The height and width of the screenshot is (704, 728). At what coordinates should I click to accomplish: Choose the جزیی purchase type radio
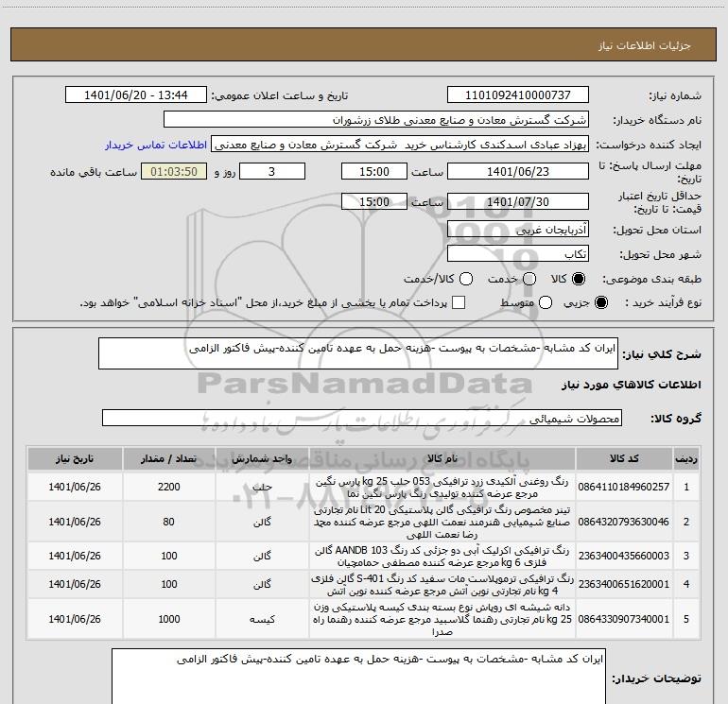tap(600, 302)
